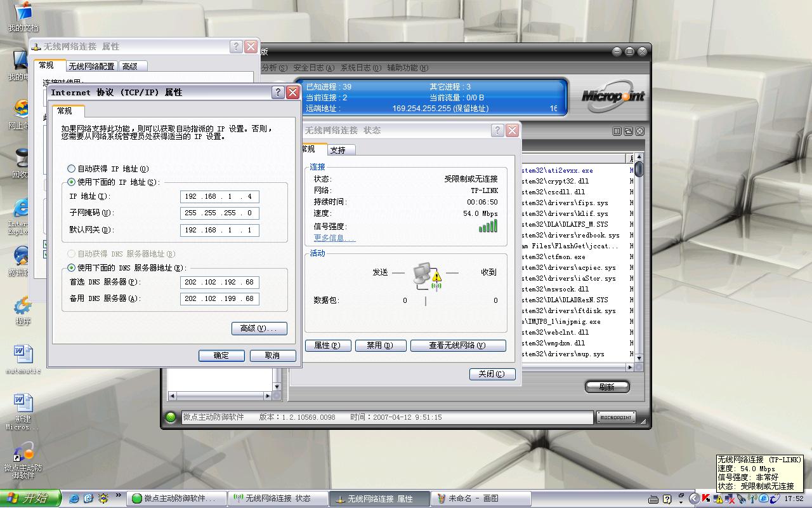Switch to 未命名 - 画图 taskbar button

(x=481, y=498)
